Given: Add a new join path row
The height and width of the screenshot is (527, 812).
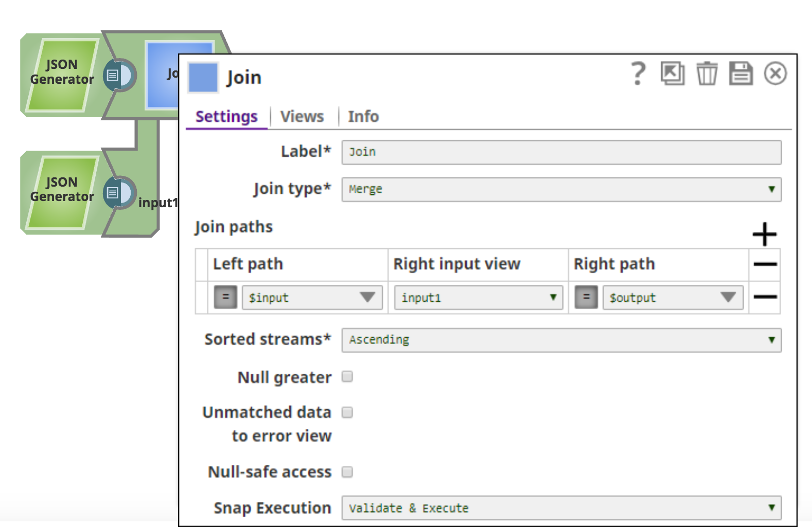Looking at the screenshot, I should [x=765, y=234].
